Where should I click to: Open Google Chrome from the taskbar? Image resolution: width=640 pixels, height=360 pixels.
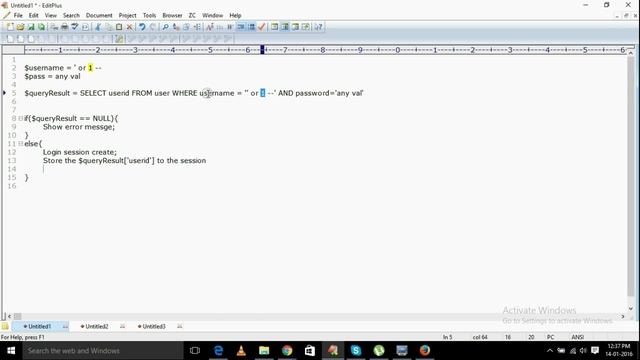click(x=287, y=351)
